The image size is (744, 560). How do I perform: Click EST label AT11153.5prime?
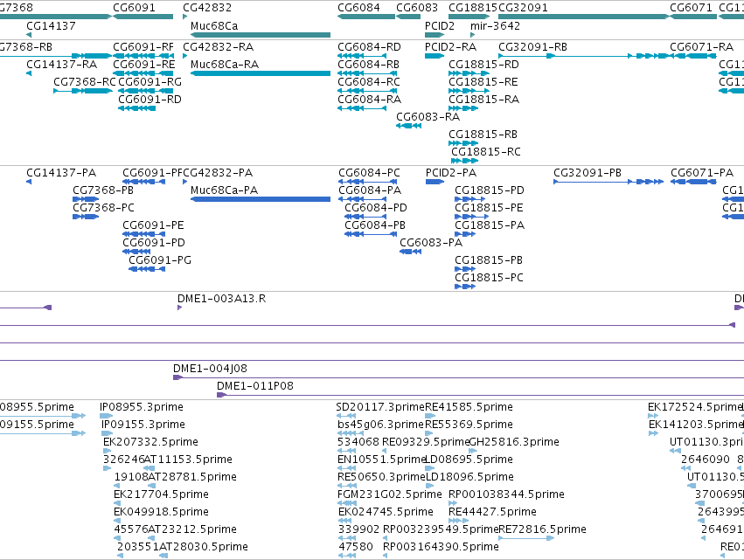tap(188, 460)
